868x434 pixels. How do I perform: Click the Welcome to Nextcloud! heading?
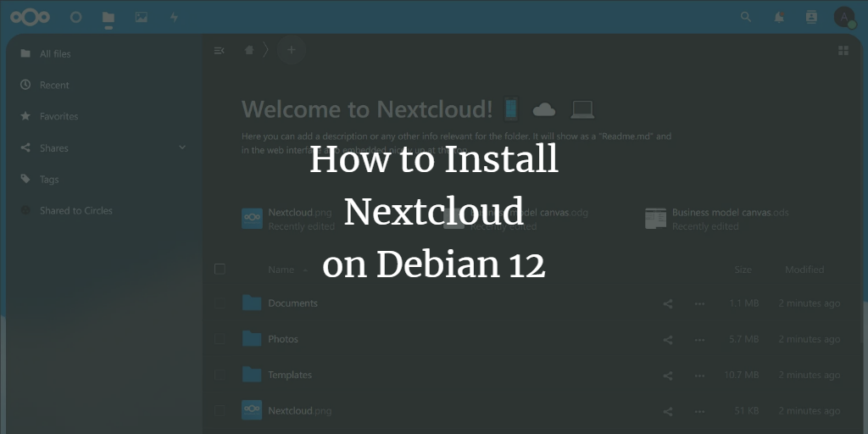coord(367,109)
